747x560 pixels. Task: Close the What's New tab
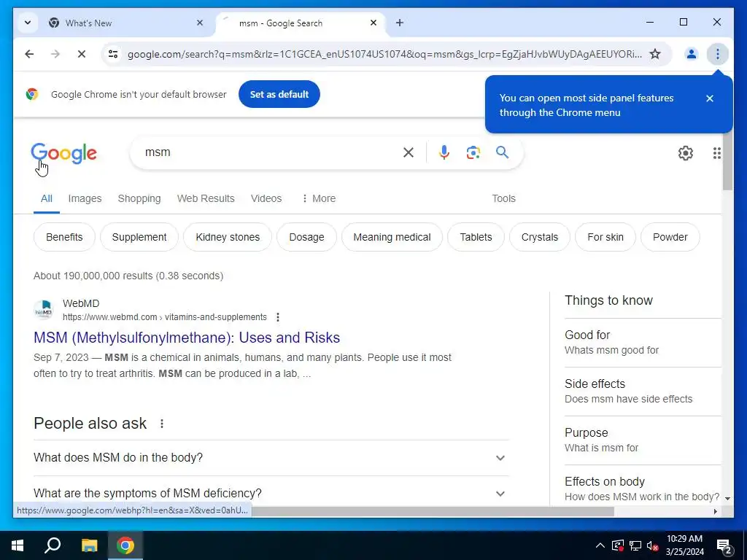200,23
